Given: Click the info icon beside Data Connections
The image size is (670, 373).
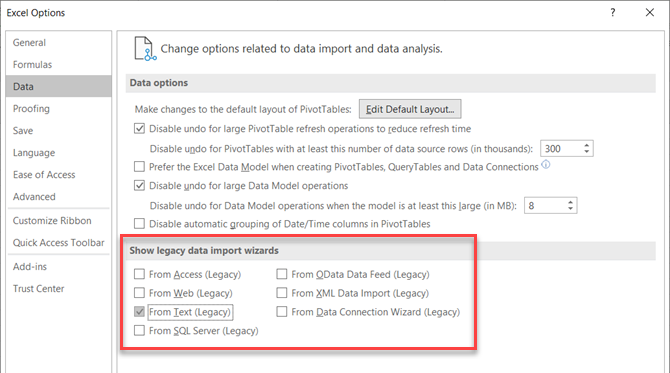Looking at the screenshot, I should coord(546,164).
